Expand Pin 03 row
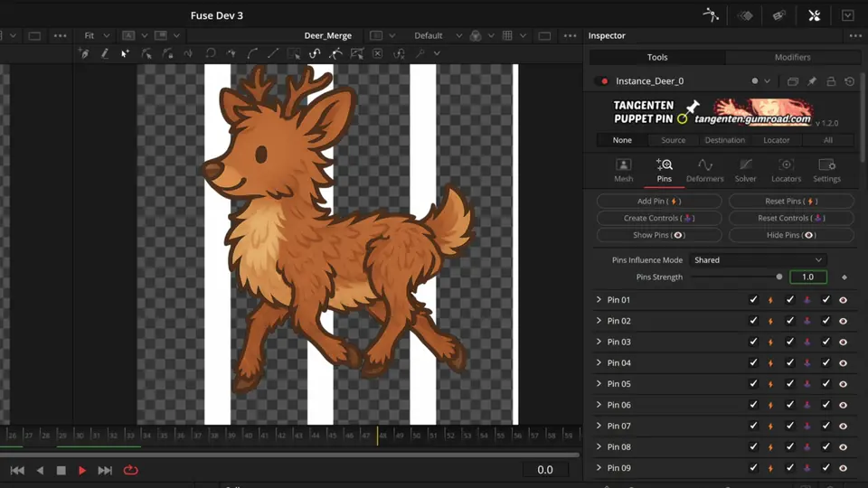868x488 pixels. point(599,342)
